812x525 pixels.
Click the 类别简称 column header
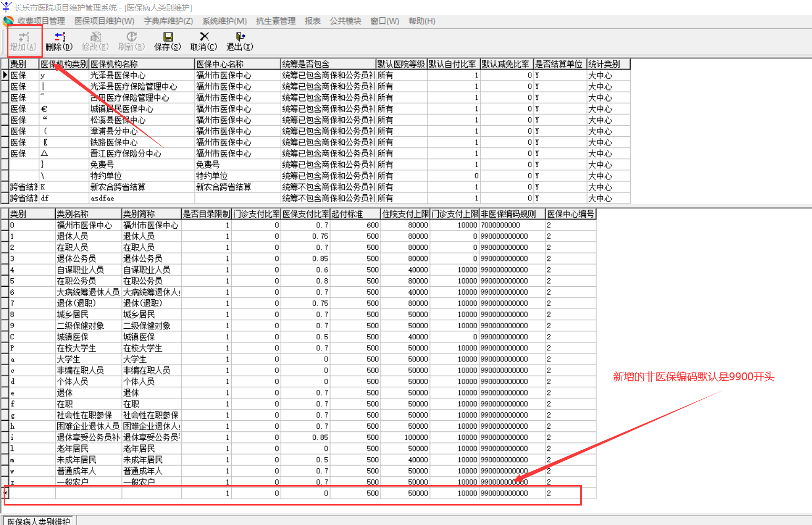[x=151, y=214]
